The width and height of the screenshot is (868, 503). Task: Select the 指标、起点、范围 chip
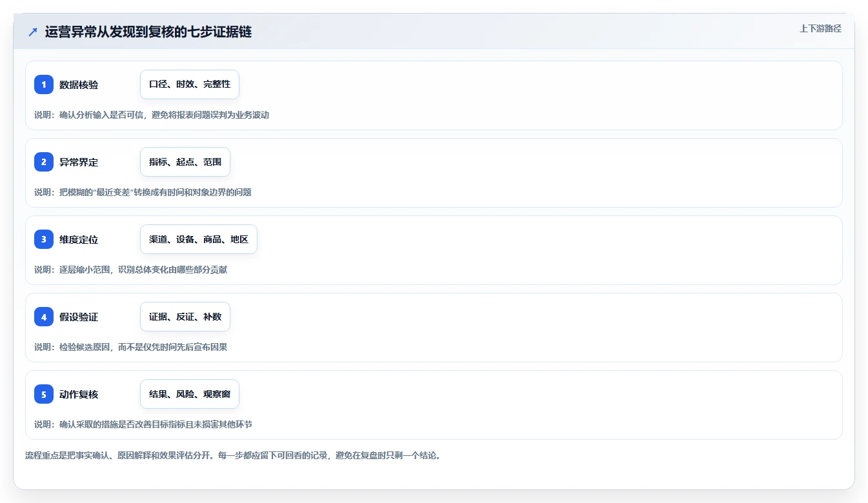click(x=185, y=162)
